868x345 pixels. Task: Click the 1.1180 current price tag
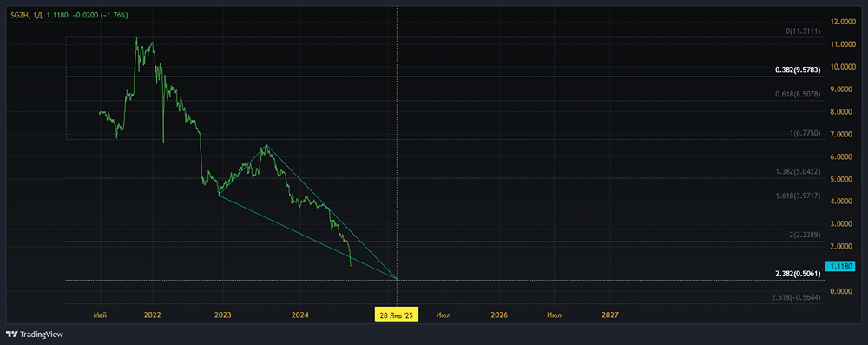tap(839, 266)
